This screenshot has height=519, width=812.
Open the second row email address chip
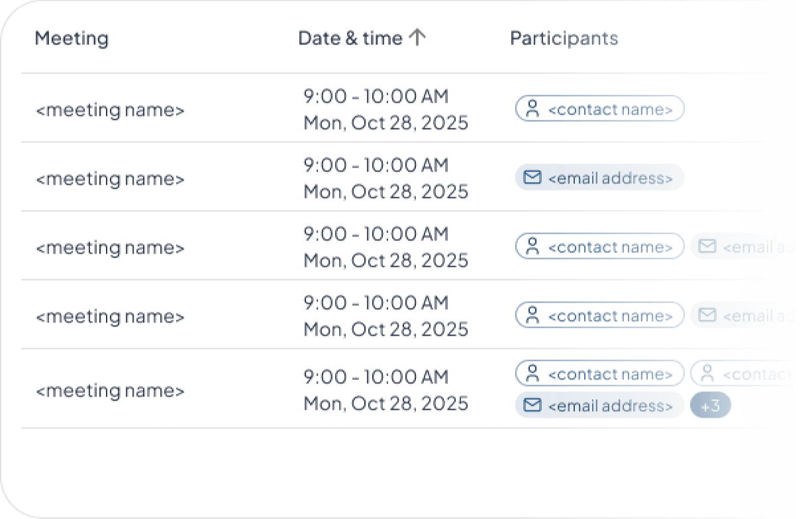(599, 177)
